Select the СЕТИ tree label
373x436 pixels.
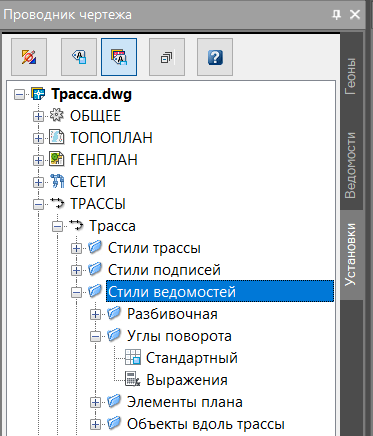coord(88,182)
